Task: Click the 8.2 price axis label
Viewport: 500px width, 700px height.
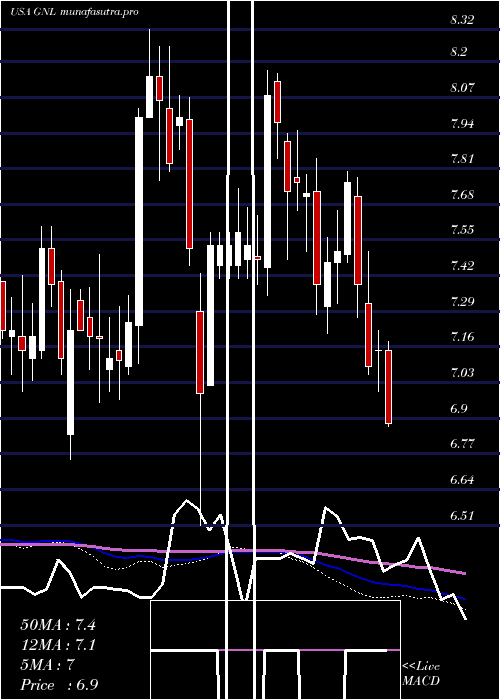Action: point(458,52)
